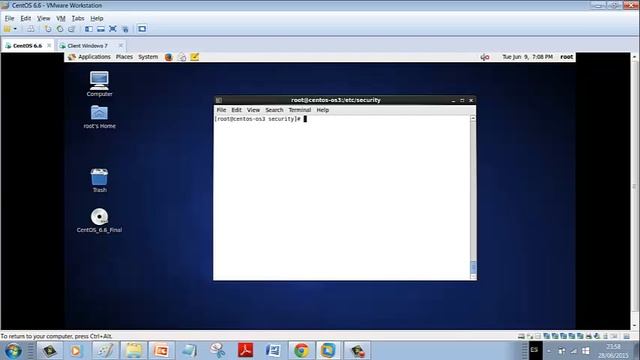Switch to Unity mode toolbar icon
640x360 pixels.
[x=125, y=29]
